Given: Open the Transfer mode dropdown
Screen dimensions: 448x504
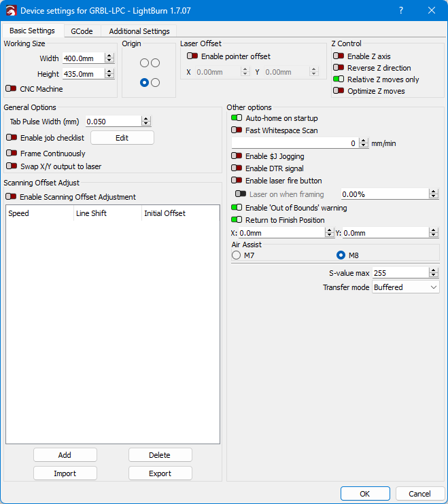Looking at the screenshot, I should 406,287.
